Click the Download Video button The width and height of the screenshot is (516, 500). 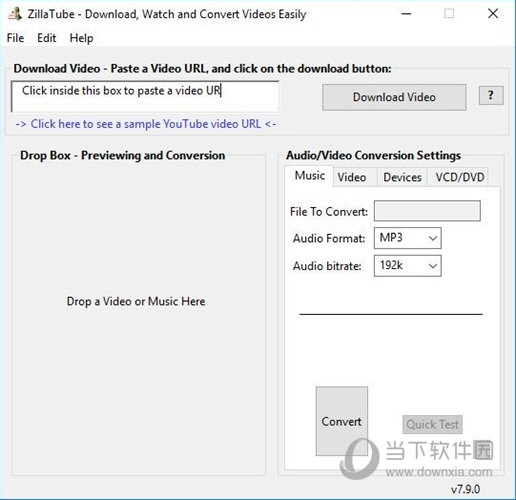(394, 97)
